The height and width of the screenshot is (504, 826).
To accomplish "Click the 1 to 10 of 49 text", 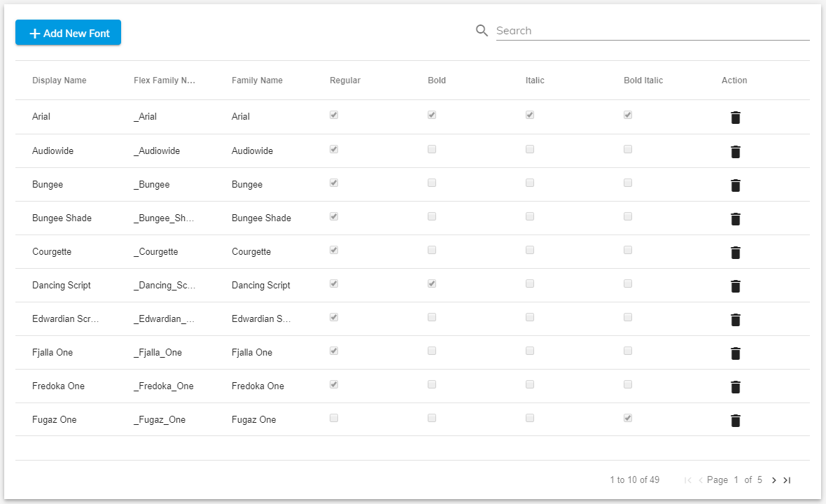I will (x=634, y=479).
